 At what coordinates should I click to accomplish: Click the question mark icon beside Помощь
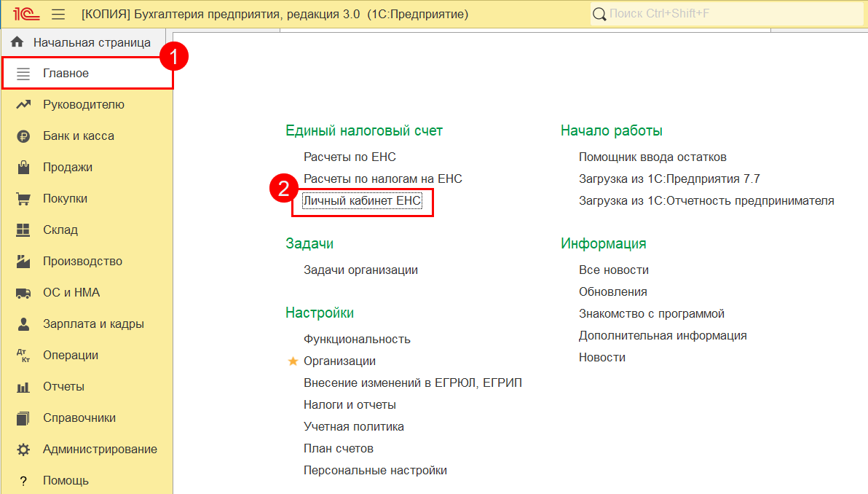23,481
